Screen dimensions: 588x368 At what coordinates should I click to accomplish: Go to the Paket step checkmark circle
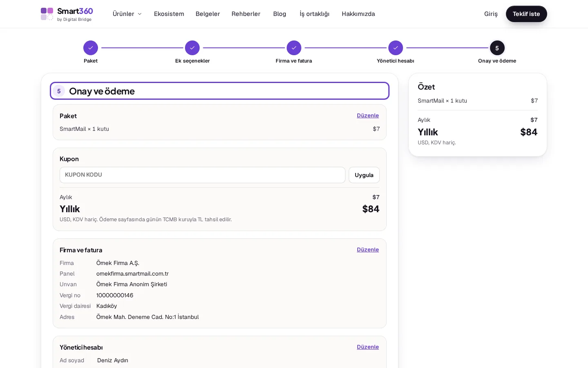point(91,48)
